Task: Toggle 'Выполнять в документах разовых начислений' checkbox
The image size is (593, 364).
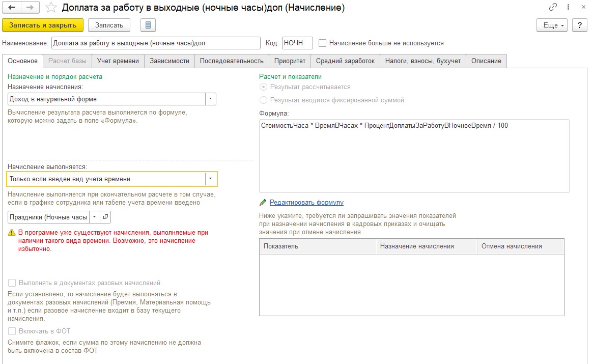Action: pos(12,283)
